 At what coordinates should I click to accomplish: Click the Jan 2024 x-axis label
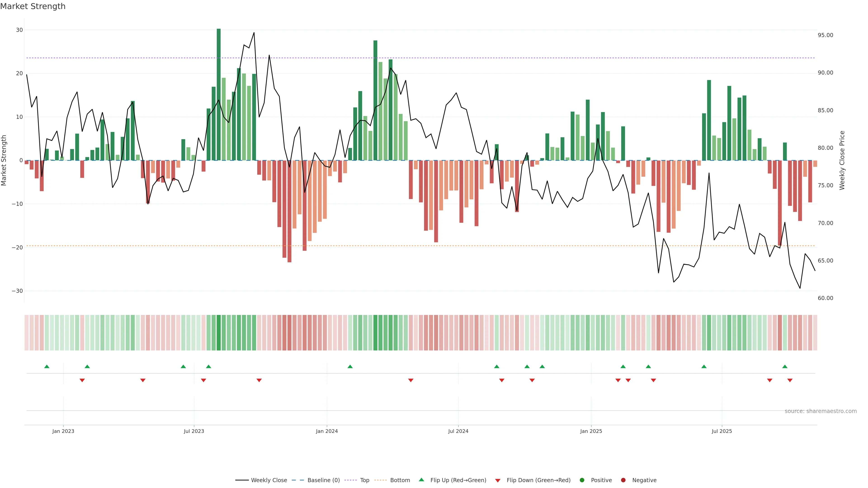pos(326,431)
